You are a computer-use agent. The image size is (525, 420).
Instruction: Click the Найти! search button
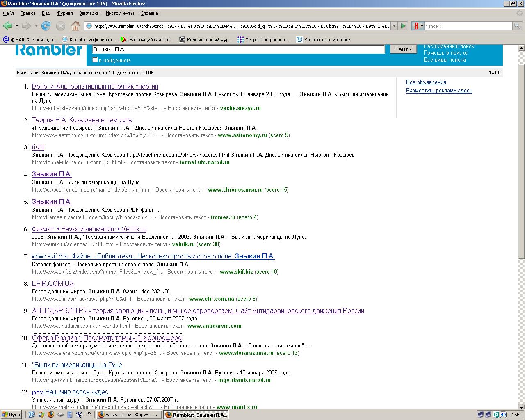point(403,49)
